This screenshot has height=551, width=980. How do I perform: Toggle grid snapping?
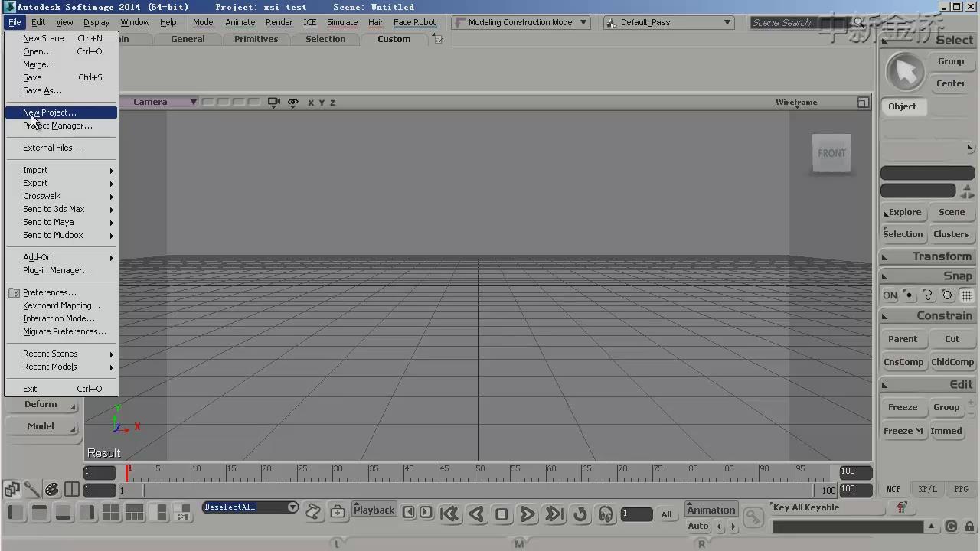point(966,295)
